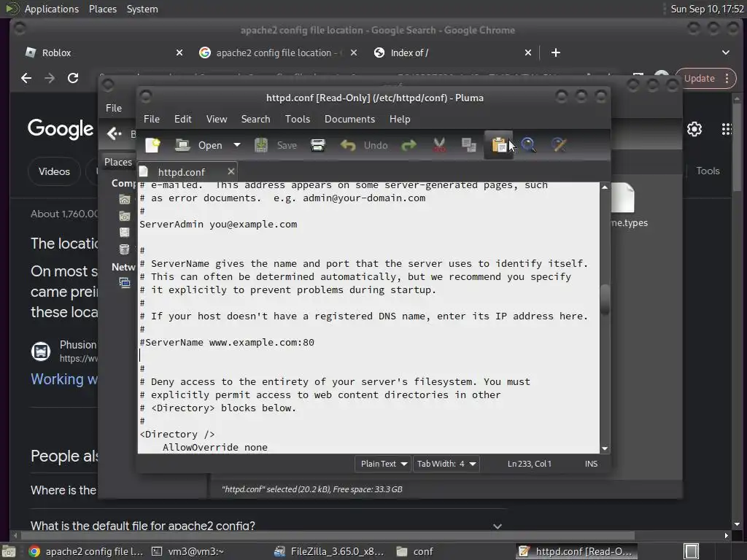Print the document with printer icon
Screen dimensions: 747x560
318,145
